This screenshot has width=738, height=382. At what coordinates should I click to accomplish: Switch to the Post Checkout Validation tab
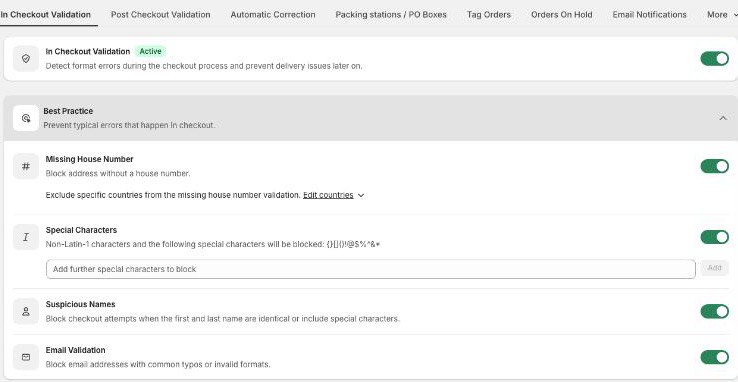[160, 15]
